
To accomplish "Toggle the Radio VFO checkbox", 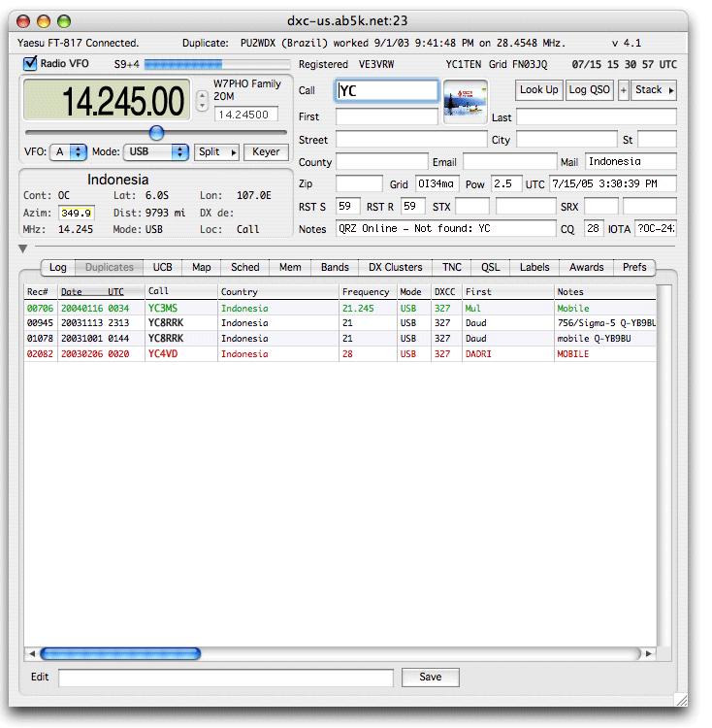I will 29,64.
